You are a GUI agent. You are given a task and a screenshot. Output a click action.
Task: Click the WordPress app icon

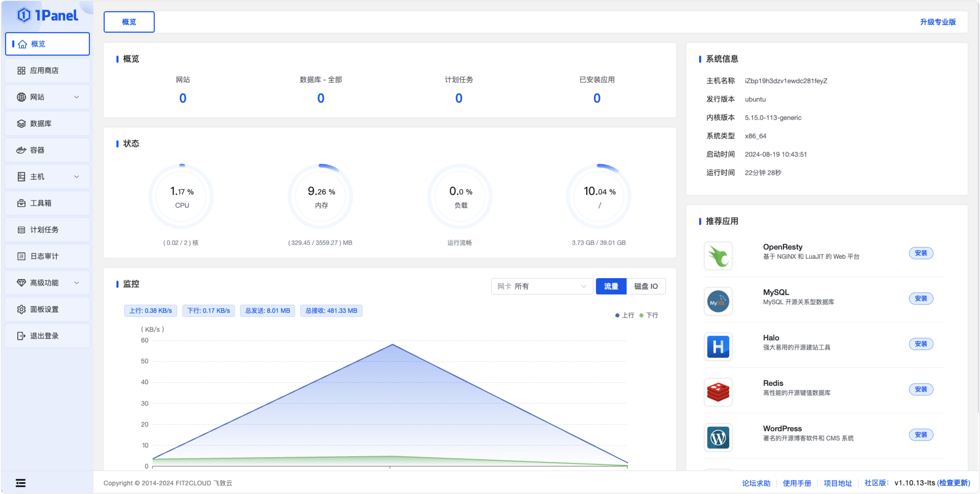coord(718,437)
